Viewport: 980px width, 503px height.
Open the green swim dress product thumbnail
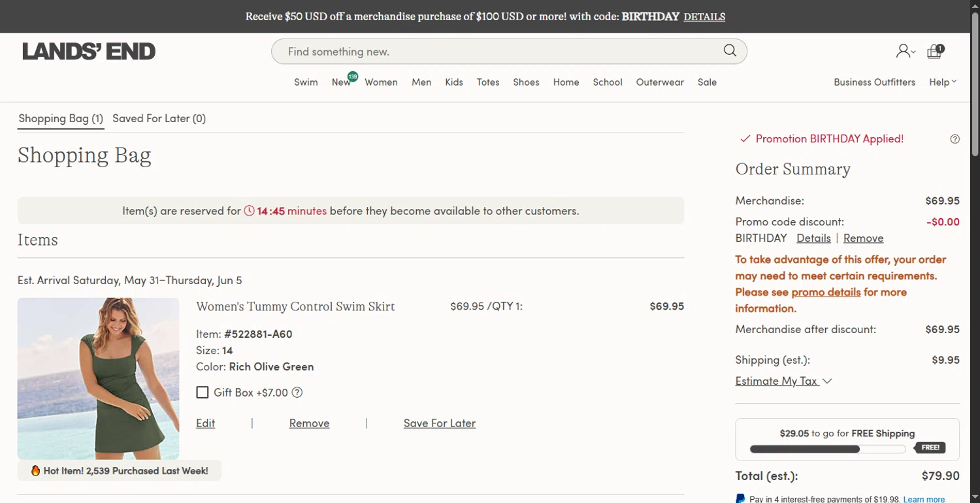point(98,379)
